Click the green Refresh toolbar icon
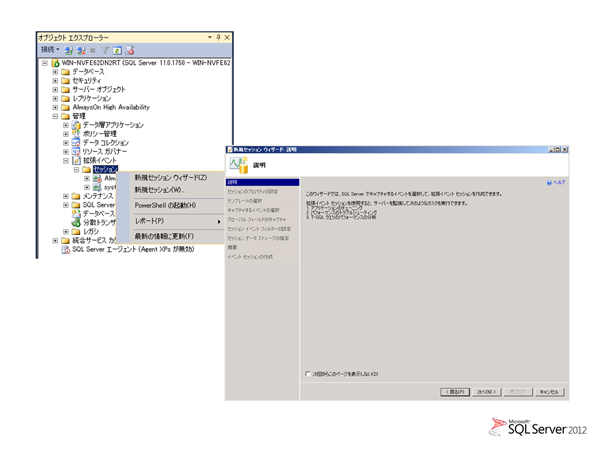This screenshot has height=450, width=600. [117, 50]
